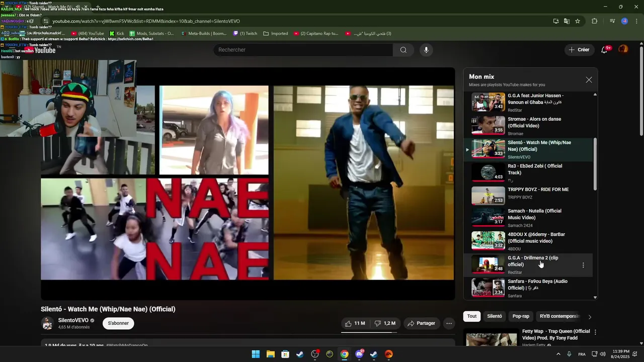Open the YouTube account avatar menu
The image size is (644, 362).
[623, 49]
